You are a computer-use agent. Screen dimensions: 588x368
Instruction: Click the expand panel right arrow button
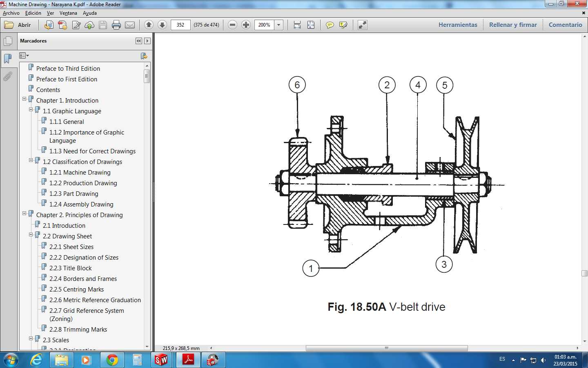point(147,41)
